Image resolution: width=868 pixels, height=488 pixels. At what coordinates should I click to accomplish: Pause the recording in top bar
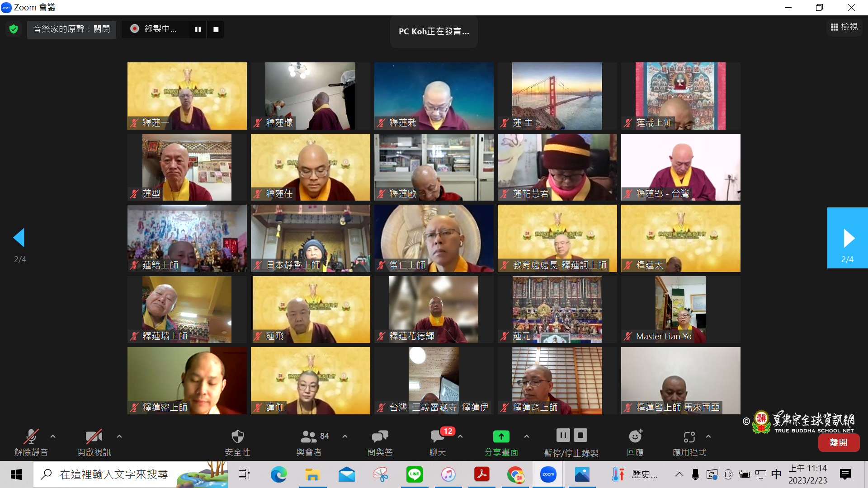198,29
